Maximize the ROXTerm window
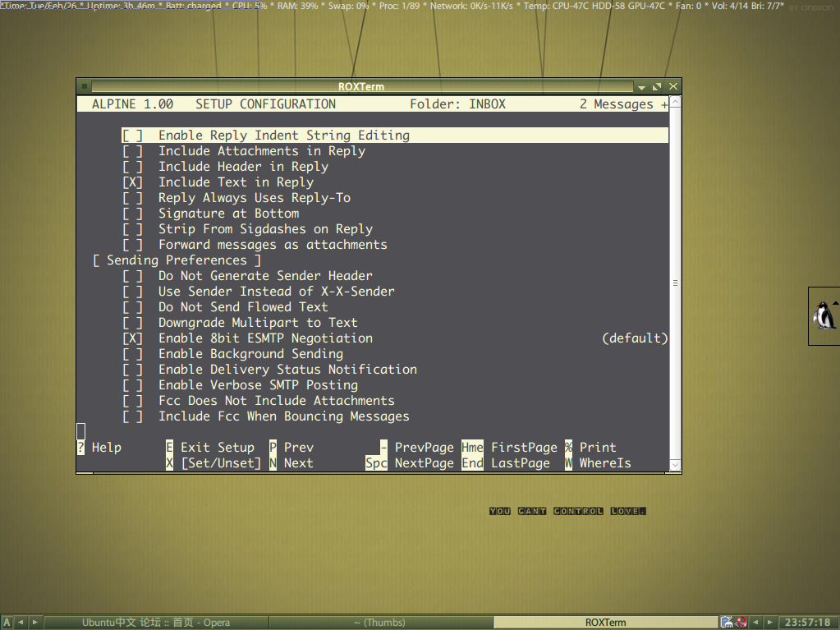Image resolution: width=840 pixels, height=630 pixels. 657,86
